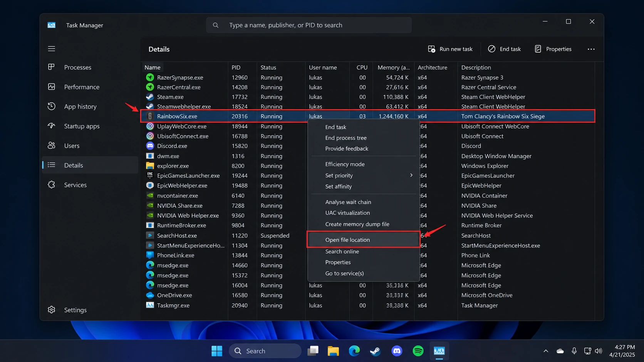Choose Go to service(s)
Screen dimensions: 644x362
(364, 273)
